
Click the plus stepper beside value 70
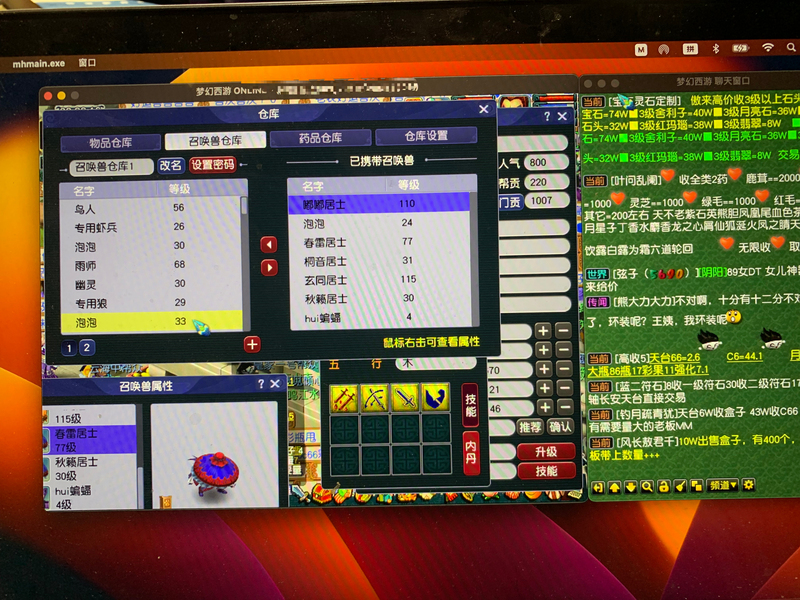coord(544,369)
